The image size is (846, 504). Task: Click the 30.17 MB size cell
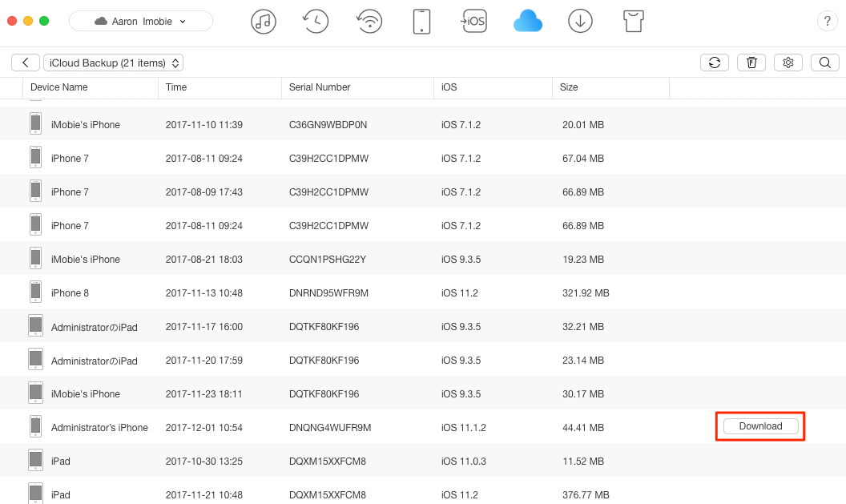[x=583, y=394]
